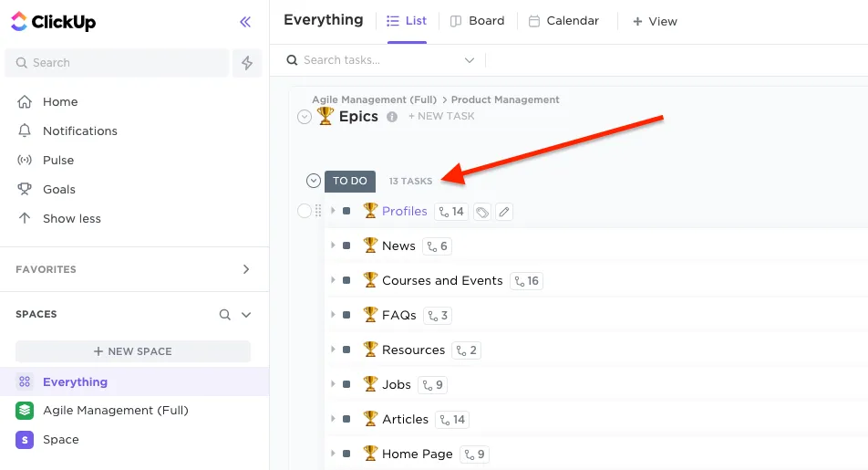Collapse the sidebar with double-chevron icon
The width and height of the screenshot is (868, 470).
point(244,22)
